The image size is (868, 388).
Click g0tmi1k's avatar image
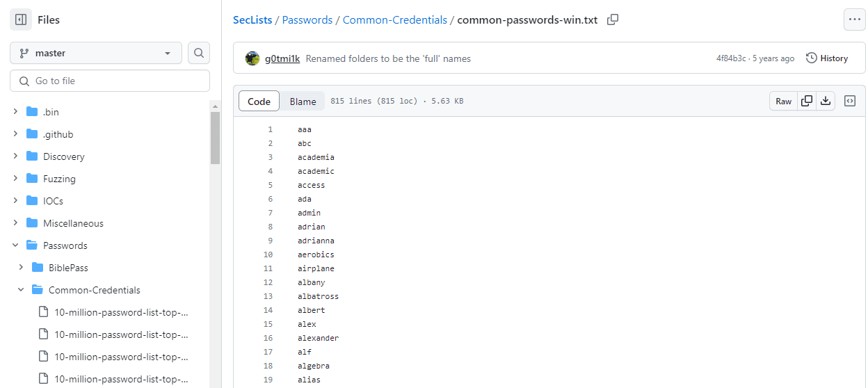point(252,58)
